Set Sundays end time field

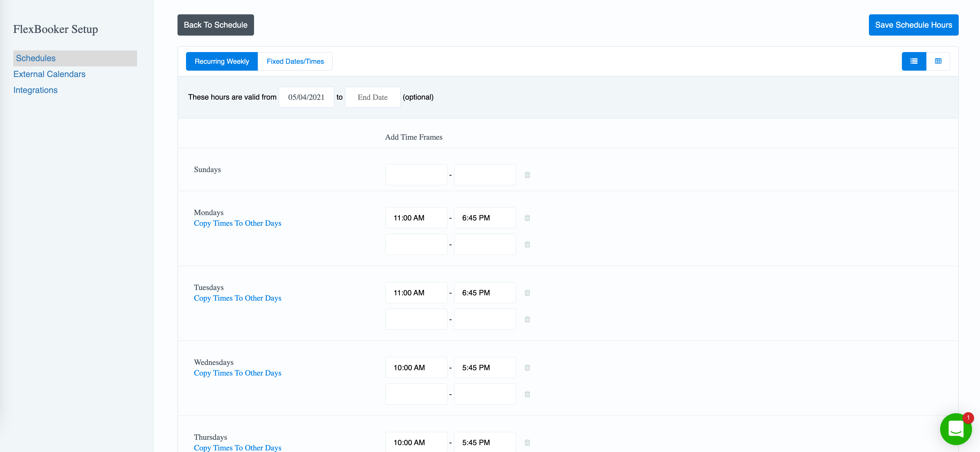(x=485, y=175)
